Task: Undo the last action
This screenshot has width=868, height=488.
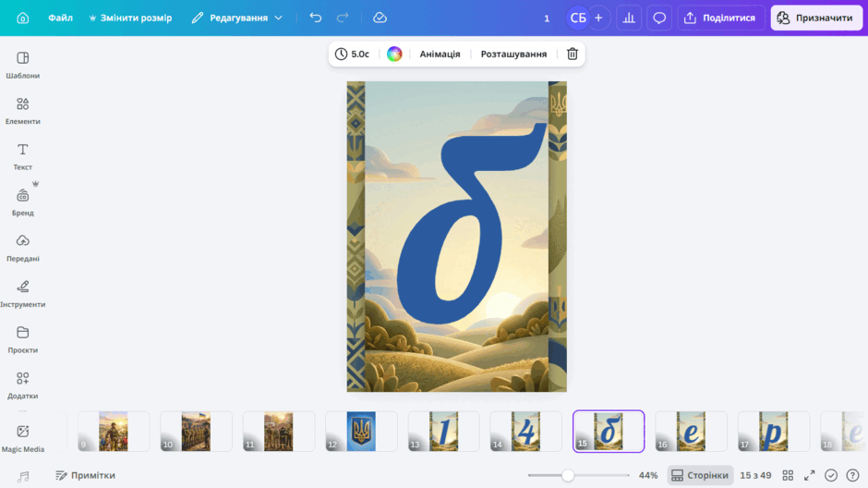Action: (x=316, y=18)
